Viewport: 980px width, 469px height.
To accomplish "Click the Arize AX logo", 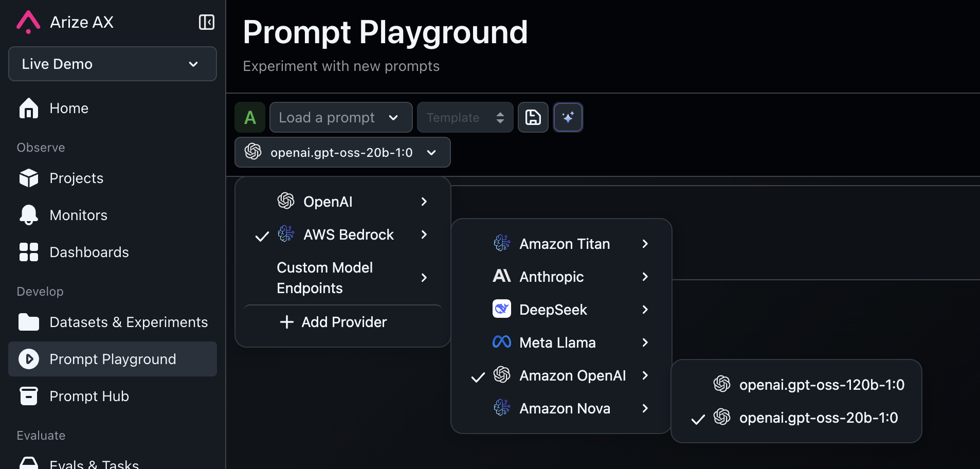I will pyautogui.click(x=28, y=22).
